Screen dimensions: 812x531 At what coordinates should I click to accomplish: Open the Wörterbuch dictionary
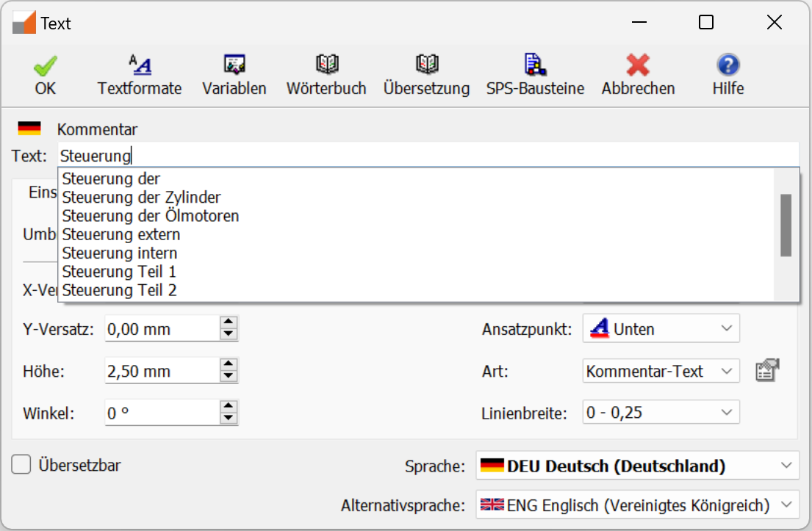(326, 66)
